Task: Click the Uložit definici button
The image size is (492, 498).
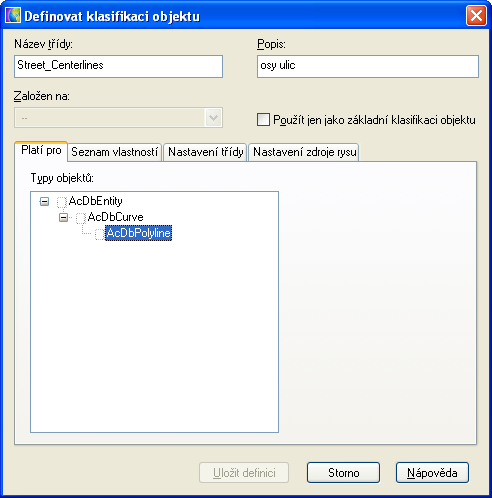Action: (244, 473)
